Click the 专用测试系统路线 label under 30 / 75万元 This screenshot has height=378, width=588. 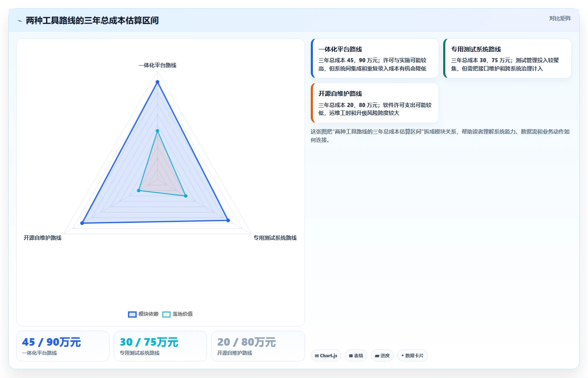139,353
